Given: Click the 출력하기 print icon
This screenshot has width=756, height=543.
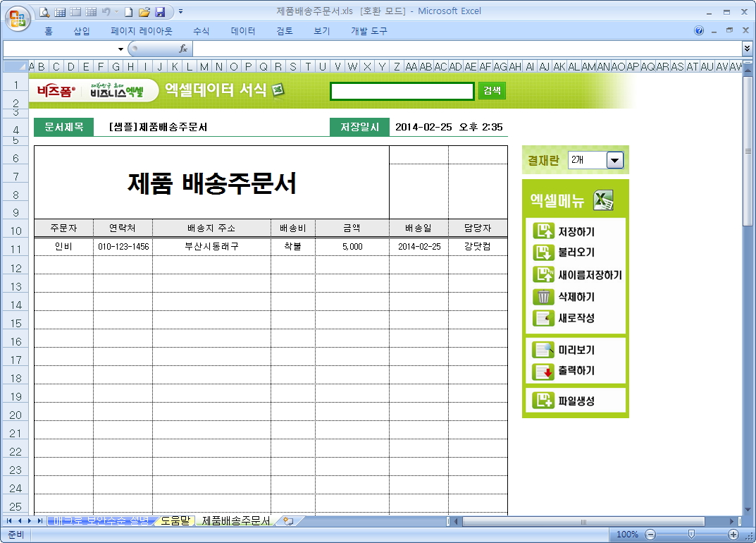Looking at the screenshot, I should [543, 371].
